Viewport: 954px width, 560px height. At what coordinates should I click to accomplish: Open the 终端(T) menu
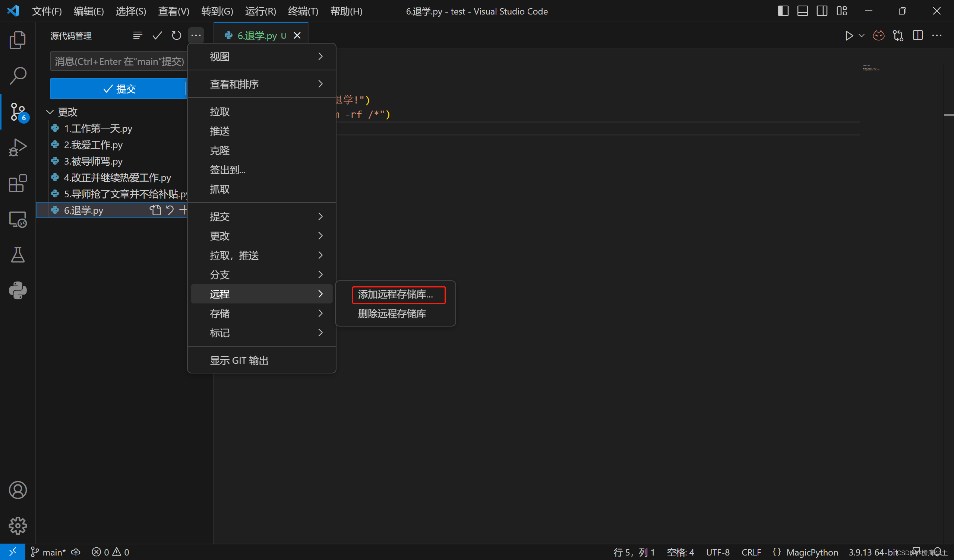(303, 11)
